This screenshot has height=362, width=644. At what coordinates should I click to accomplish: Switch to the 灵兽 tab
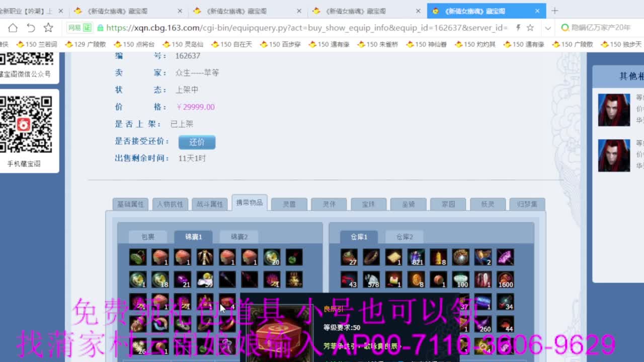[x=289, y=204]
